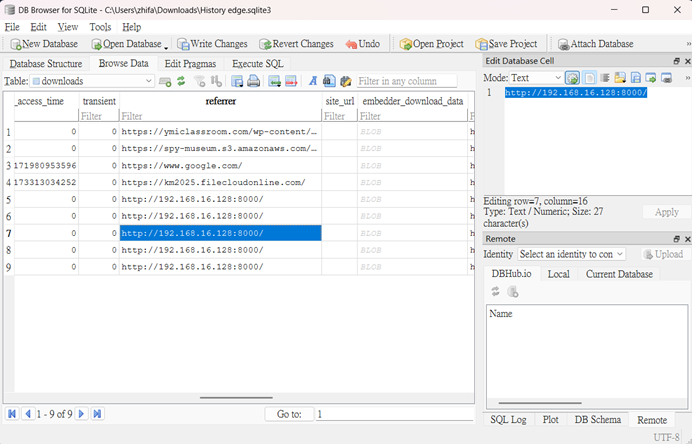Click the Undo toolbar button
This screenshot has width=692, height=444.
(363, 44)
